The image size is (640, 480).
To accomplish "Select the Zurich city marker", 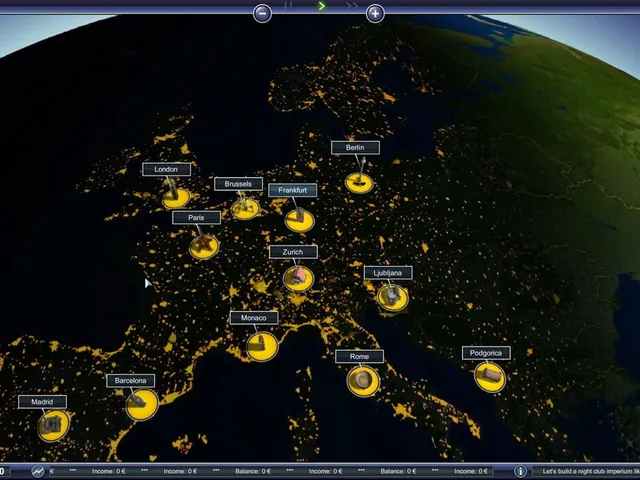I will point(298,279).
